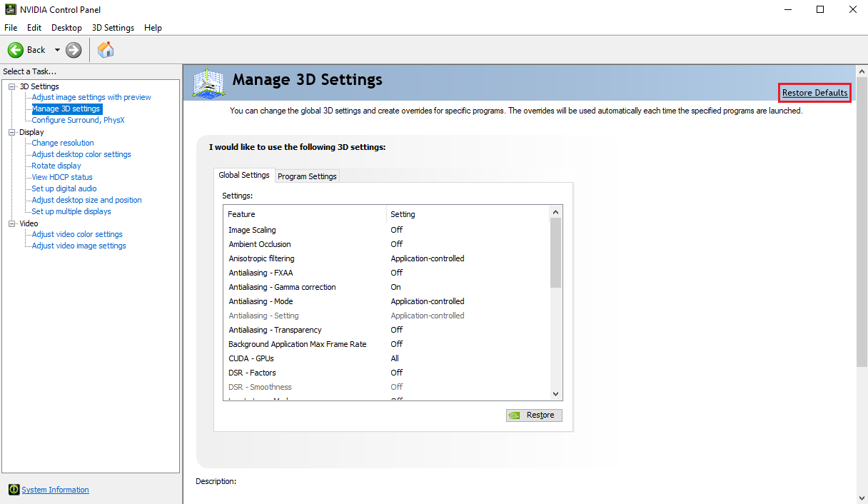
Task: Collapse the Display tree node
Action: pyautogui.click(x=12, y=132)
